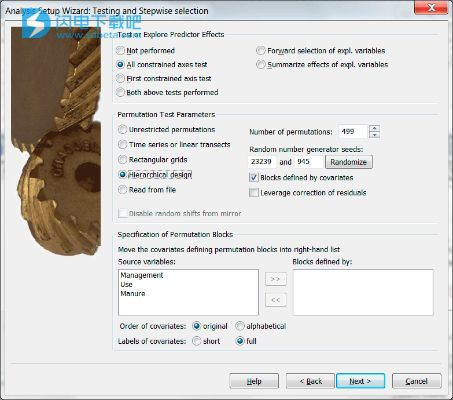This screenshot has width=453, height=400.
Task: Click the << move-left button
Action: point(276,300)
